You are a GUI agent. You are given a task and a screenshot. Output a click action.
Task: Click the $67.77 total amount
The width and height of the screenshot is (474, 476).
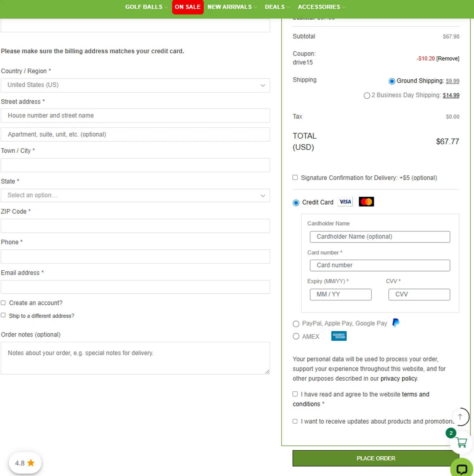click(447, 142)
